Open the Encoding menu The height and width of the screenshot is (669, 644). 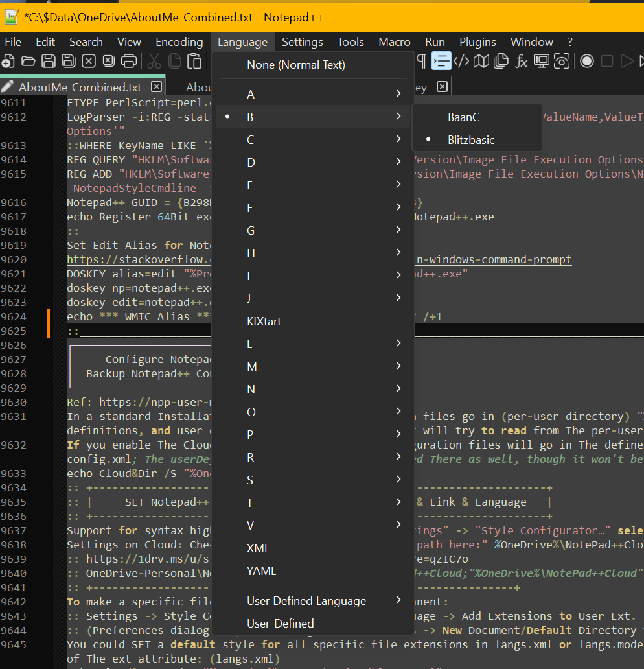179,41
